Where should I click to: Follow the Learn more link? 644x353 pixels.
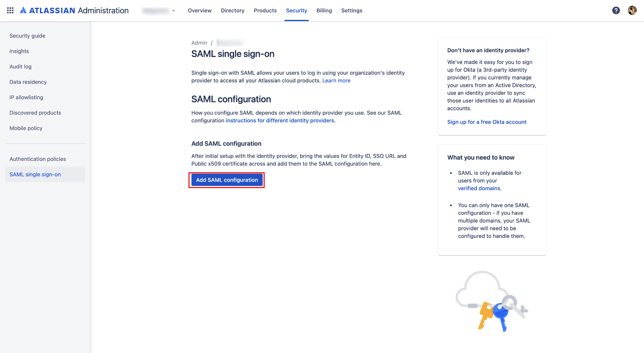(336, 81)
